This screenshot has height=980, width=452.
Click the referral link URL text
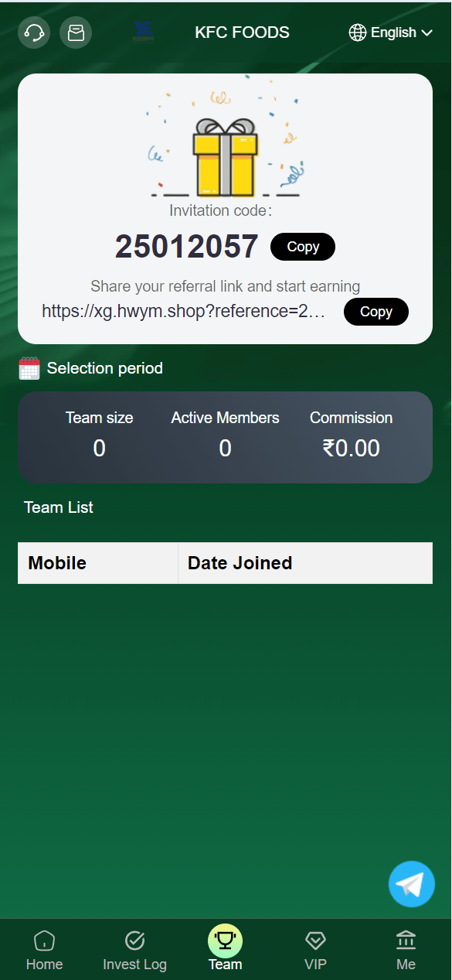click(184, 312)
